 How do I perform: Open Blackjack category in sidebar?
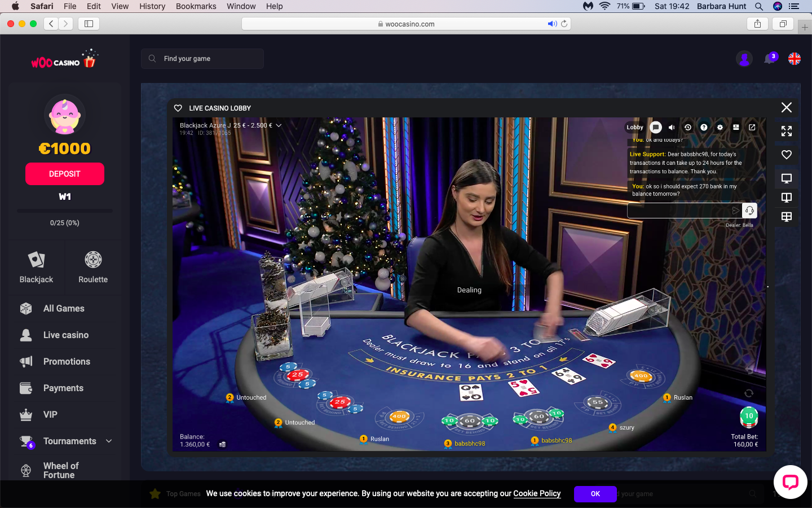pos(36,268)
